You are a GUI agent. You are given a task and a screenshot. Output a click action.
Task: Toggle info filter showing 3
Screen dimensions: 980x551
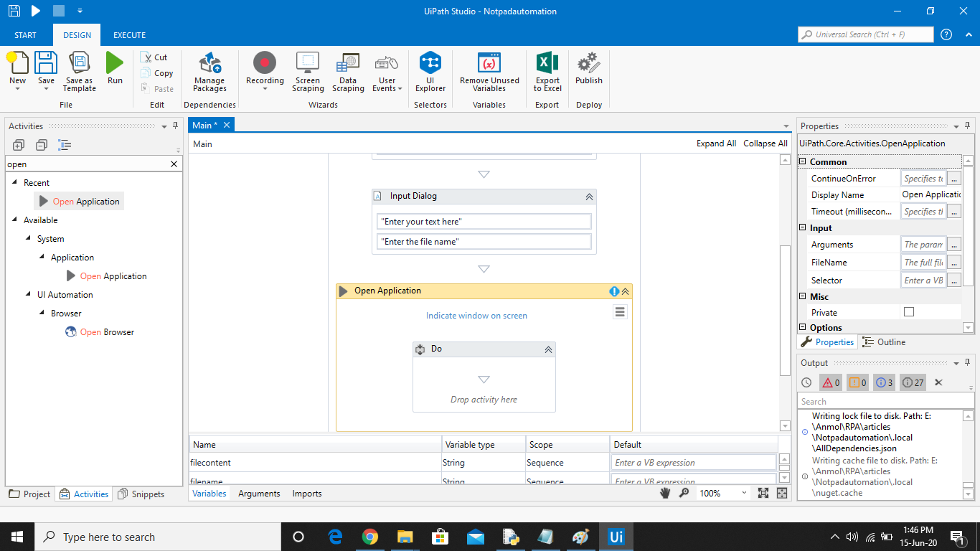(x=884, y=382)
